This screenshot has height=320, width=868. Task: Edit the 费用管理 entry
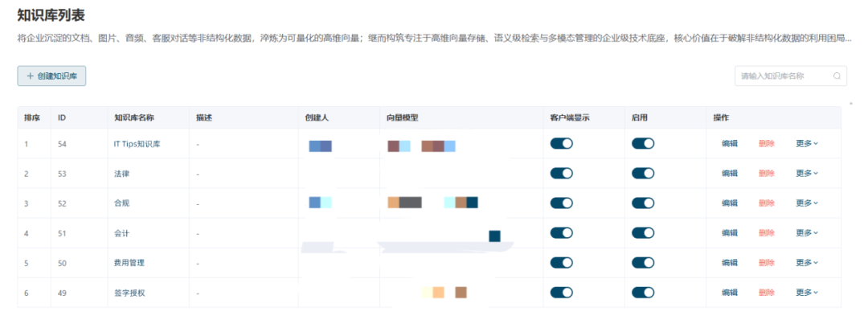[730, 263]
